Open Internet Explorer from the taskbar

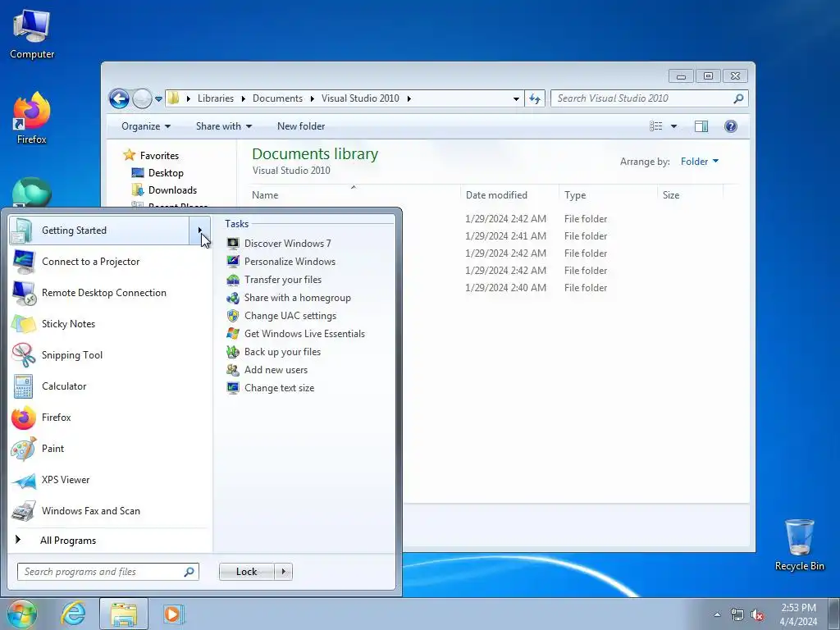73,614
